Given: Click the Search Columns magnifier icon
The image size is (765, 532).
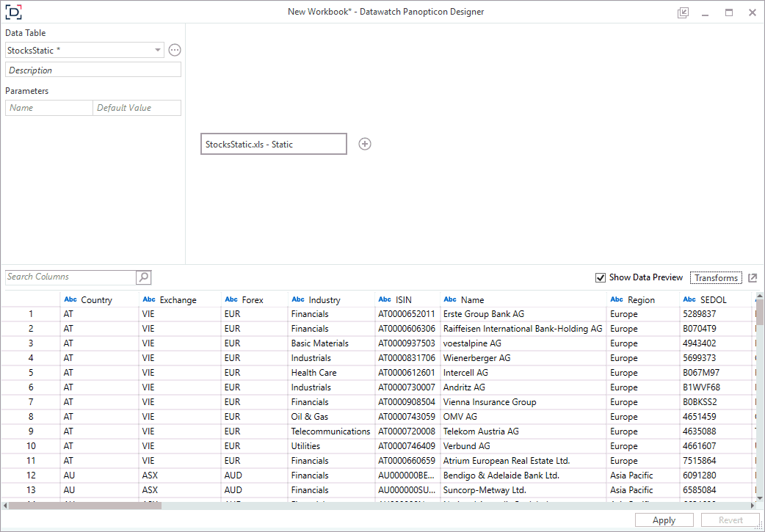Looking at the screenshot, I should (144, 277).
